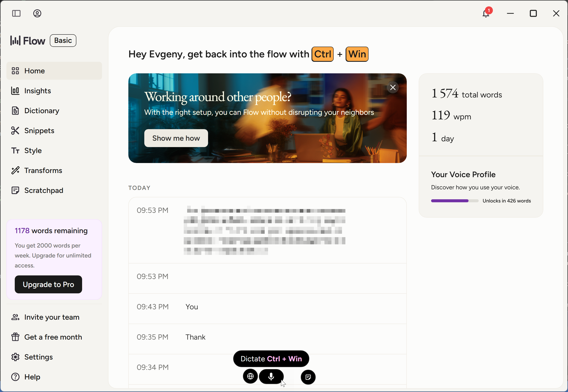Viewport: 568px width, 392px height.
Task: Go to the Home page
Action: point(54,71)
